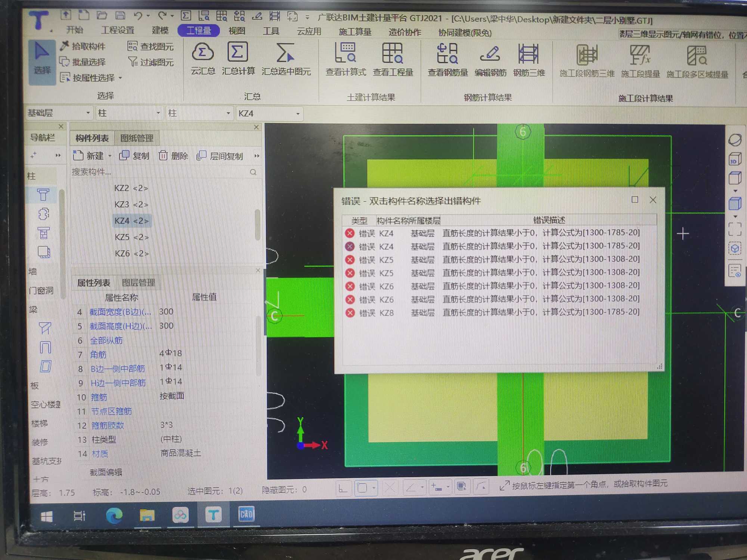
Task: Open quick access toolbar customize arrow
Action: pyautogui.click(x=307, y=17)
